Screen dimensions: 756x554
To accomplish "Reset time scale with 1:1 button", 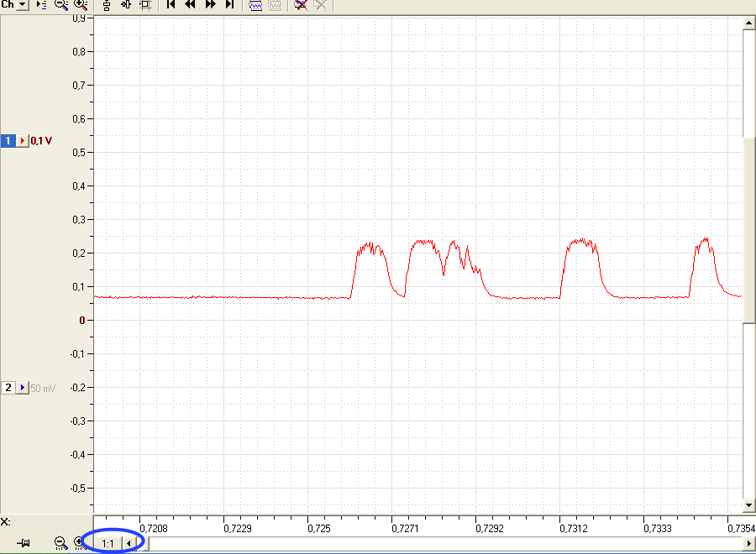I will tap(108, 543).
